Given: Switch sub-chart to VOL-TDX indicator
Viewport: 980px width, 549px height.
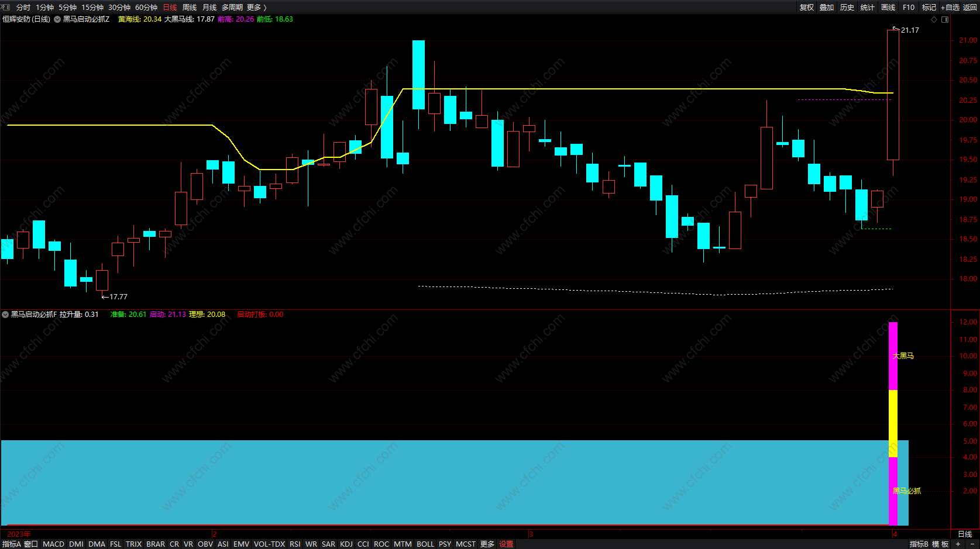Looking at the screenshot, I should pos(269,544).
